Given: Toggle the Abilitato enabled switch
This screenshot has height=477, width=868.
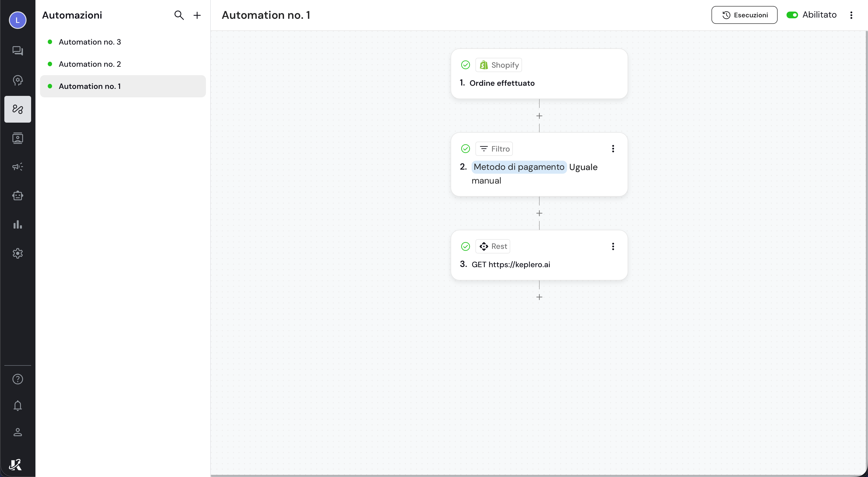Looking at the screenshot, I should click(x=792, y=15).
